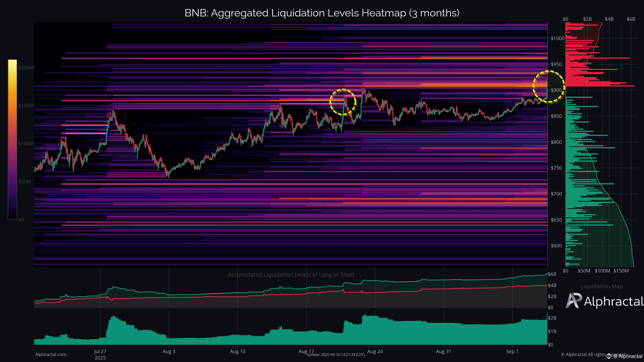
Task: Click the $1B label on bottom area chart
Action: click(x=552, y=331)
